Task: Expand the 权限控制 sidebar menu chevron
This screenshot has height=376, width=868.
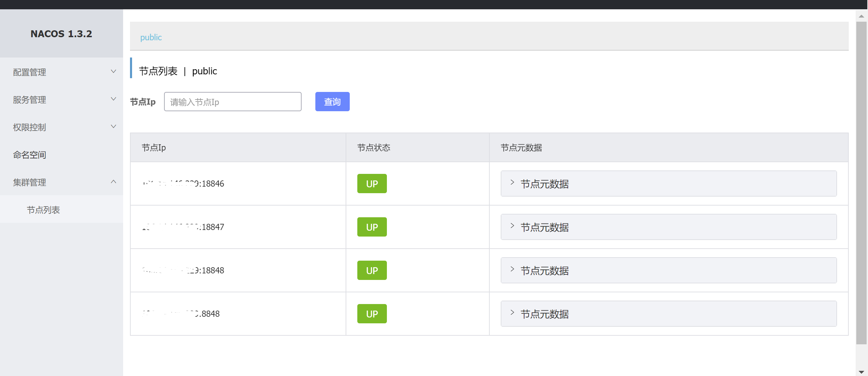Action: click(x=113, y=127)
